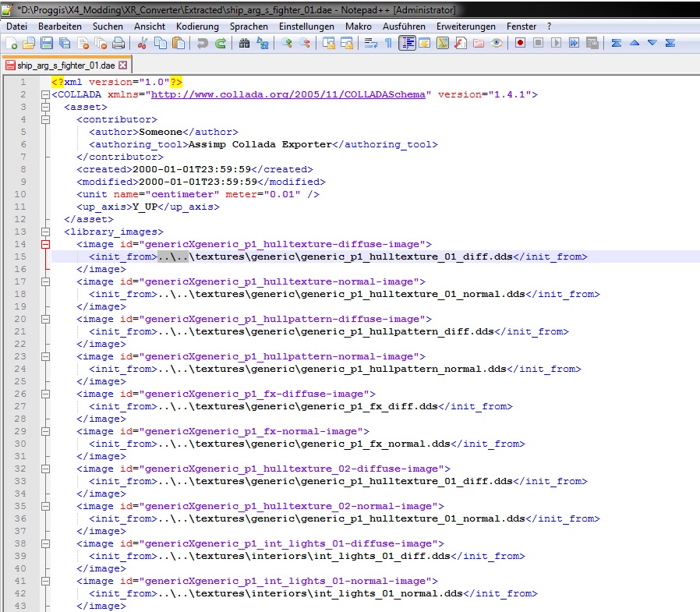Paste from clipboard toolbar icon

179,44
